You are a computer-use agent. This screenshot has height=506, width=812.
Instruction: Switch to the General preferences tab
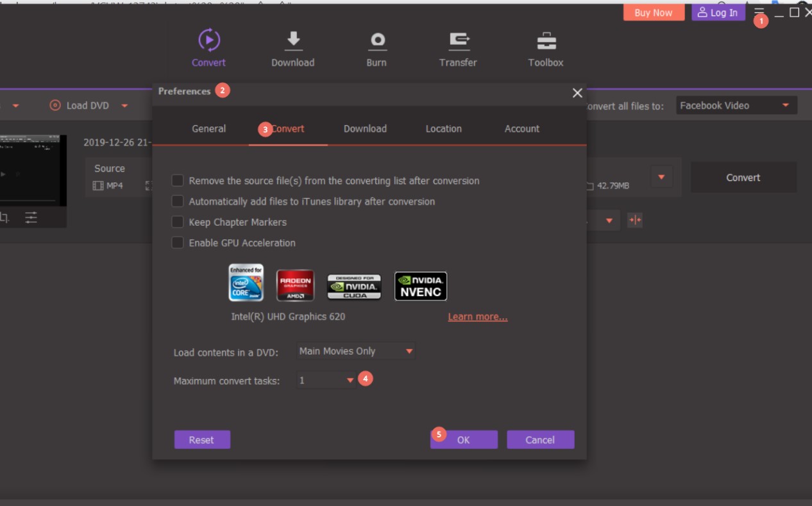point(208,129)
